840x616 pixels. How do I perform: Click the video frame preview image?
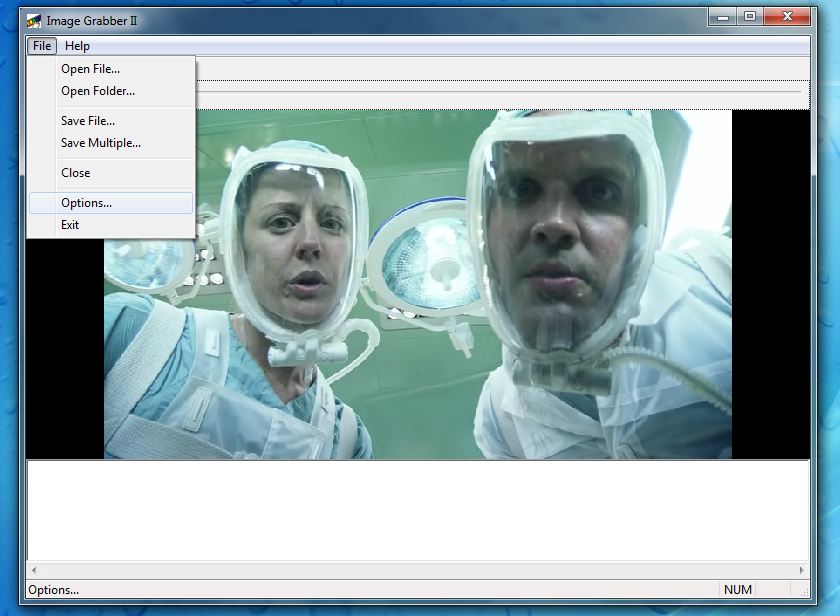(x=418, y=284)
